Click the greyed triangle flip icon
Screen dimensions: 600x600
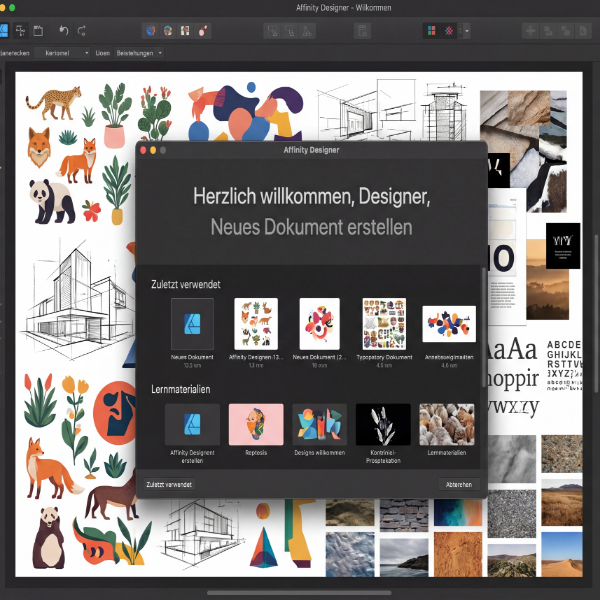coord(307,31)
